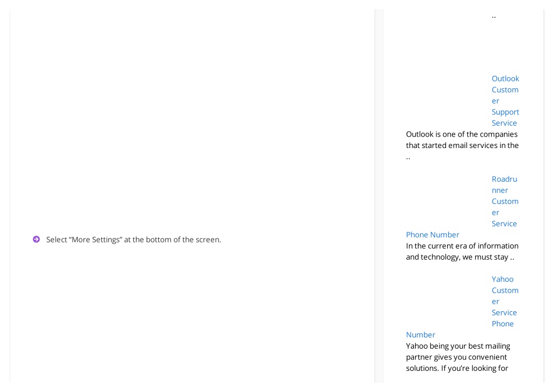Viewport: 555px width, 392px height.
Task: Click "Support" in the Outlook link title
Action: coord(505,112)
